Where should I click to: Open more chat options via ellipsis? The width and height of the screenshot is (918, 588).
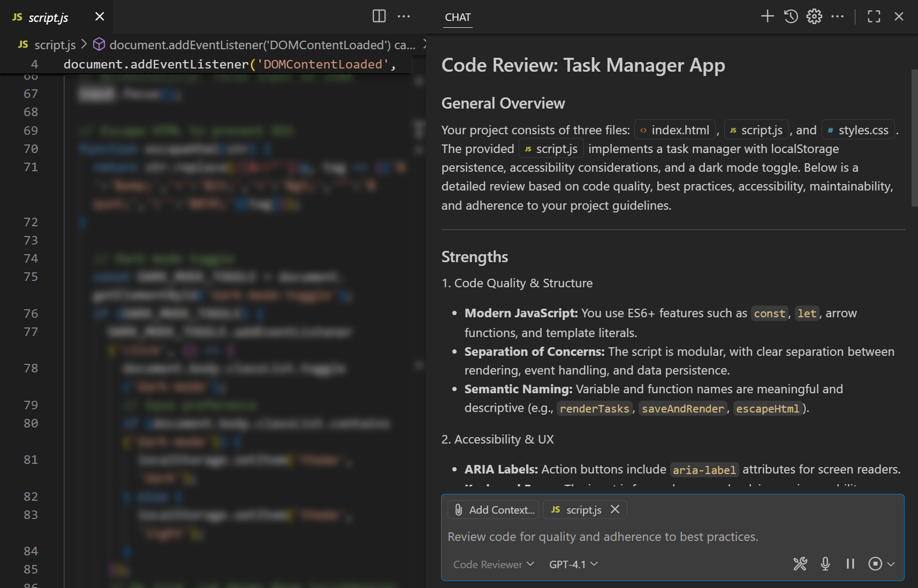pyautogui.click(x=838, y=16)
